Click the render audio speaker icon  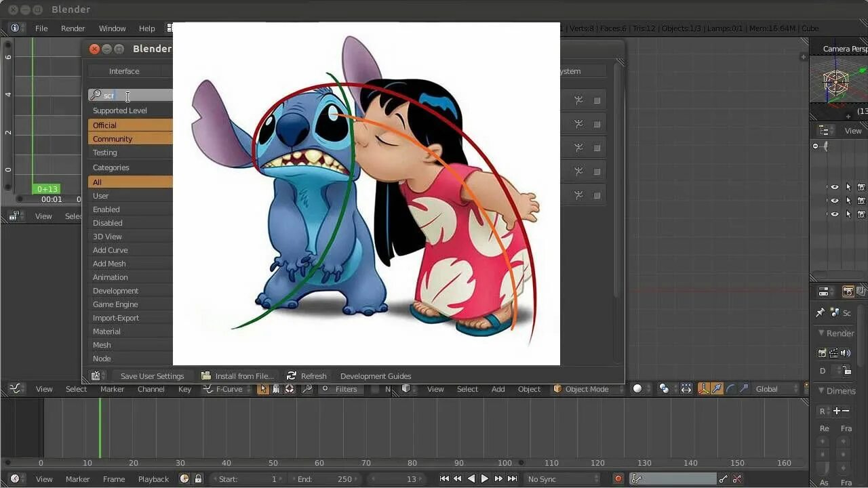click(845, 353)
